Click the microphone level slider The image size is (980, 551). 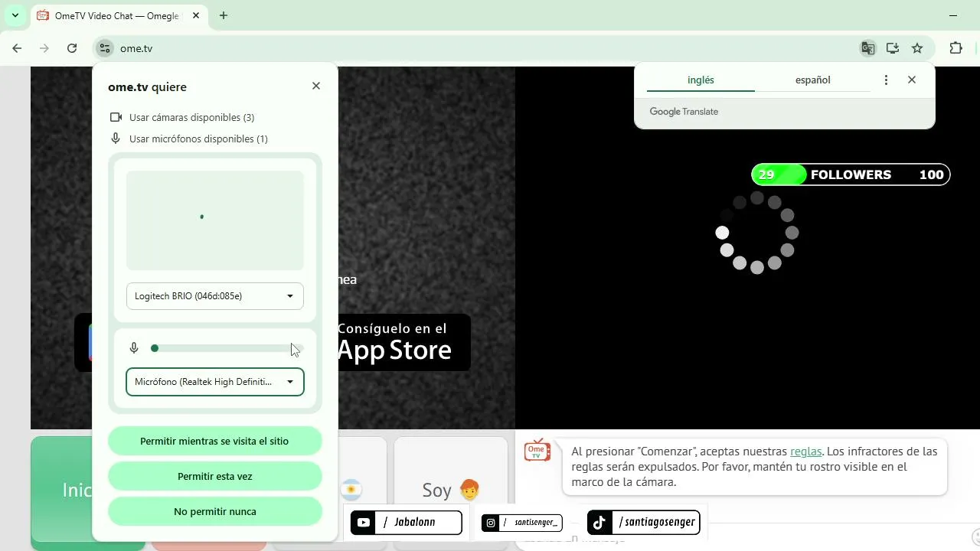click(x=227, y=348)
